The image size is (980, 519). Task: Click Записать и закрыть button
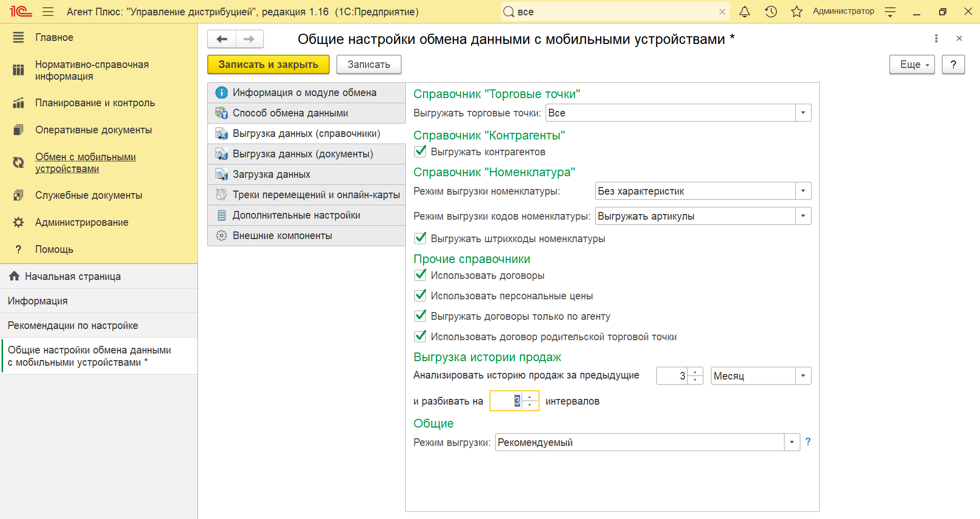268,64
